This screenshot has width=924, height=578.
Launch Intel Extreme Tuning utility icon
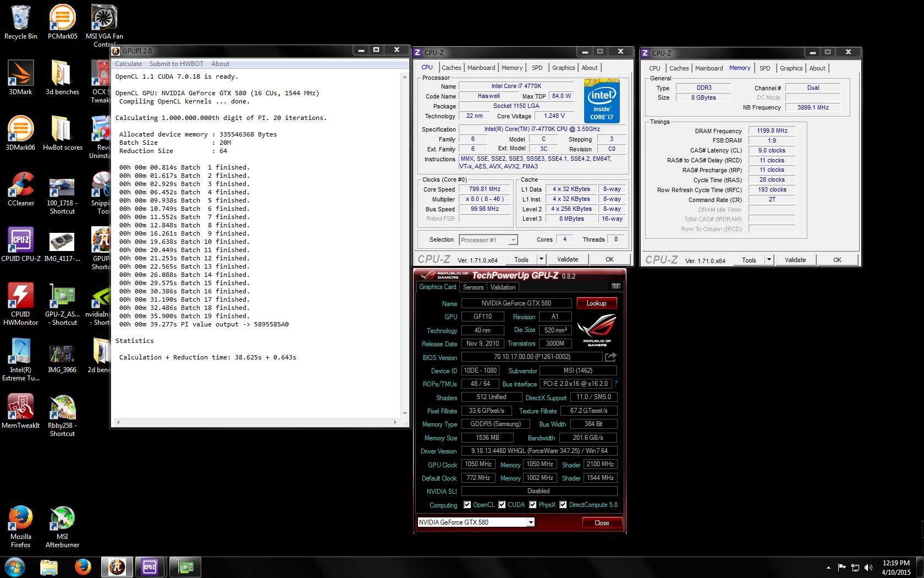click(21, 359)
